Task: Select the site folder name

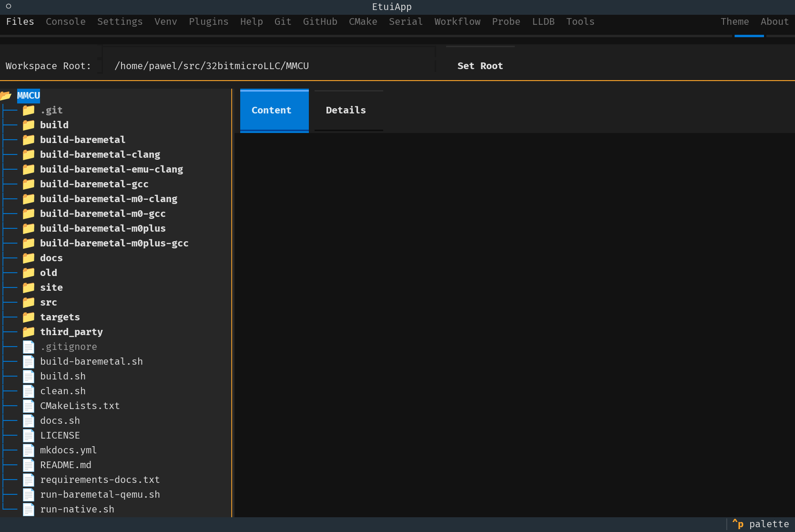Action: point(51,287)
